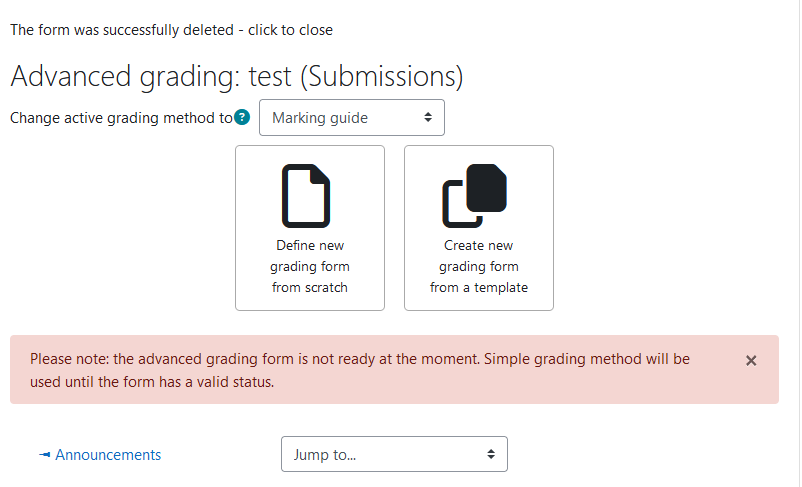The width and height of the screenshot is (802, 487).
Task: Click the 'from scratch' text under blank page icon
Action: click(x=310, y=287)
